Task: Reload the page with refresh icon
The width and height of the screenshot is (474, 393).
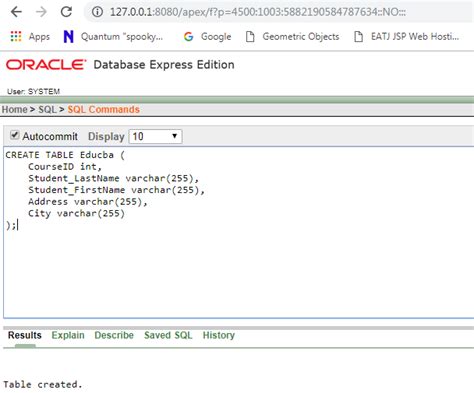Action: point(66,12)
